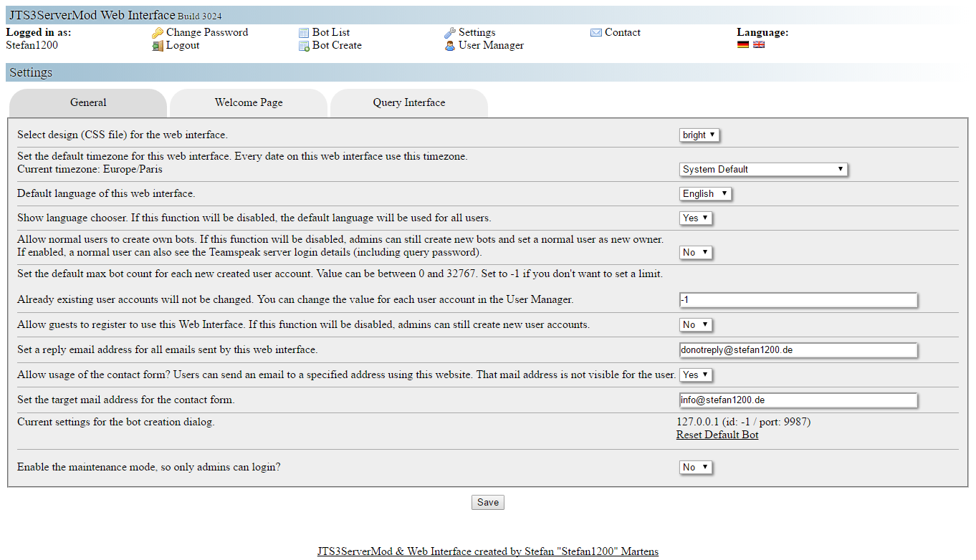Click the Logout link
The width and height of the screenshot is (976, 560).
[x=183, y=45]
